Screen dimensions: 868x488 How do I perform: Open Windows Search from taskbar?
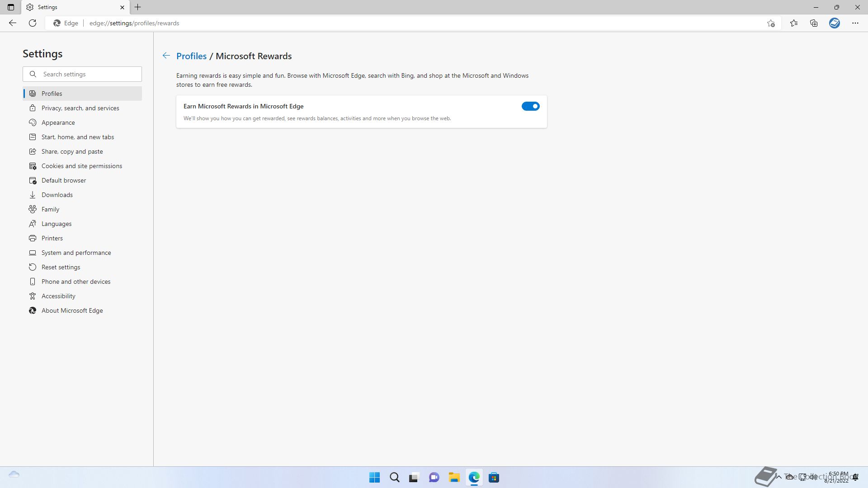(395, 478)
